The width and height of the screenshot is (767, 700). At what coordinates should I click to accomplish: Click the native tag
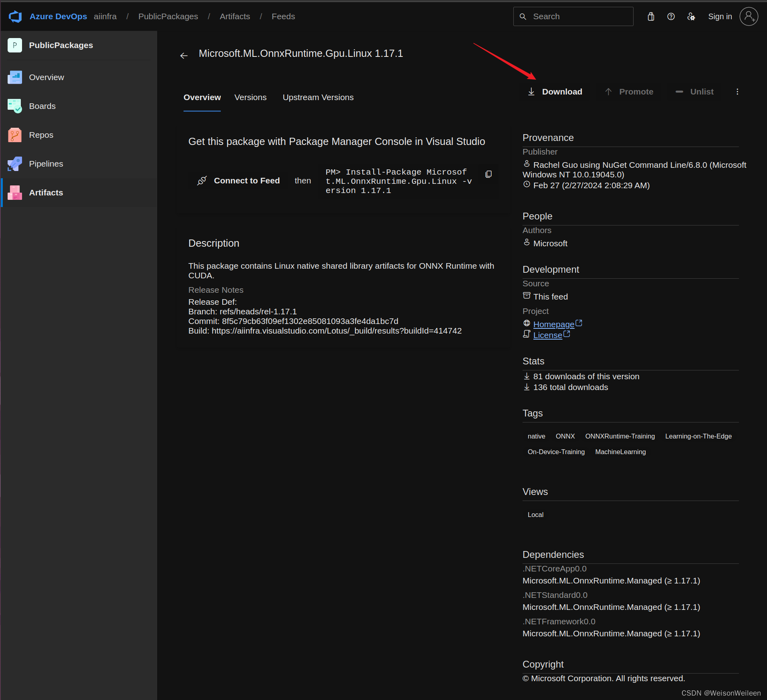536,436
